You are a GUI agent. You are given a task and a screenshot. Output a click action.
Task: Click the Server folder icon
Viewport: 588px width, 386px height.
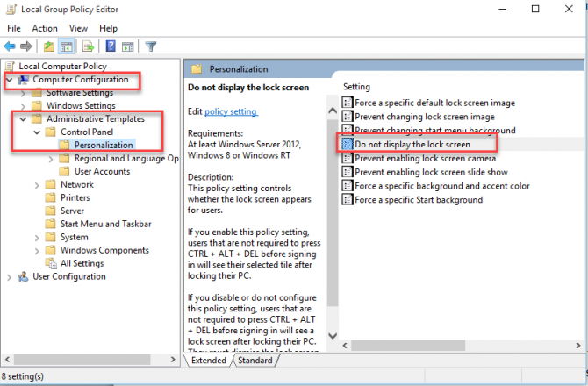[x=50, y=211]
